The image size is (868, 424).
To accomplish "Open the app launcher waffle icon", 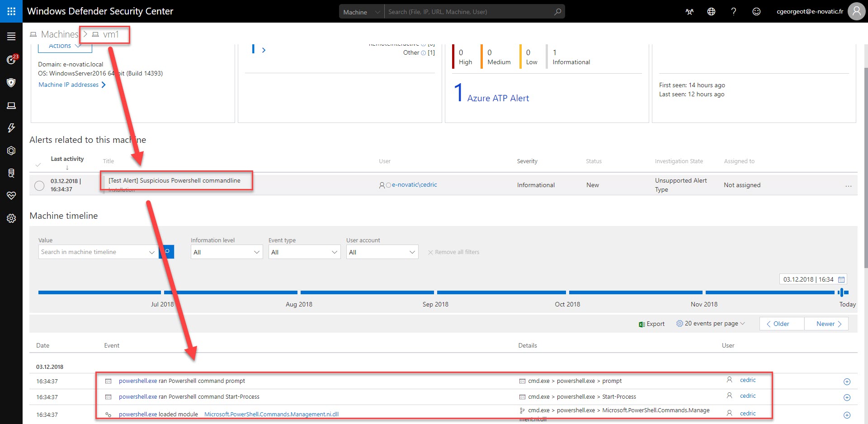I will 11,11.
